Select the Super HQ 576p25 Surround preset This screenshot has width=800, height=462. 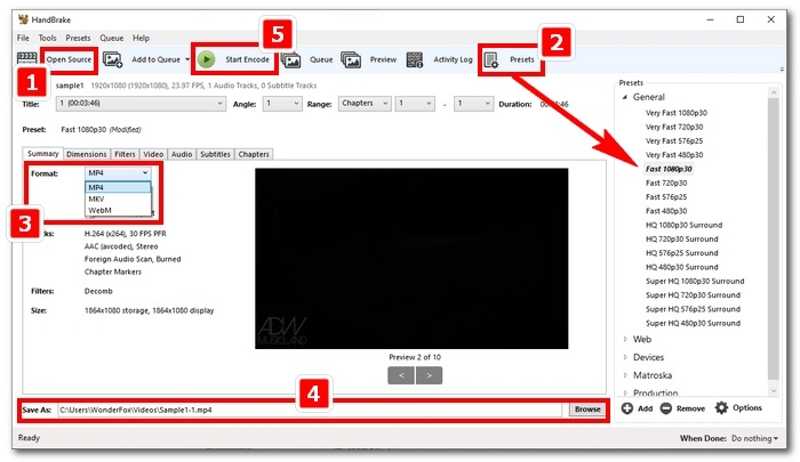point(693,309)
